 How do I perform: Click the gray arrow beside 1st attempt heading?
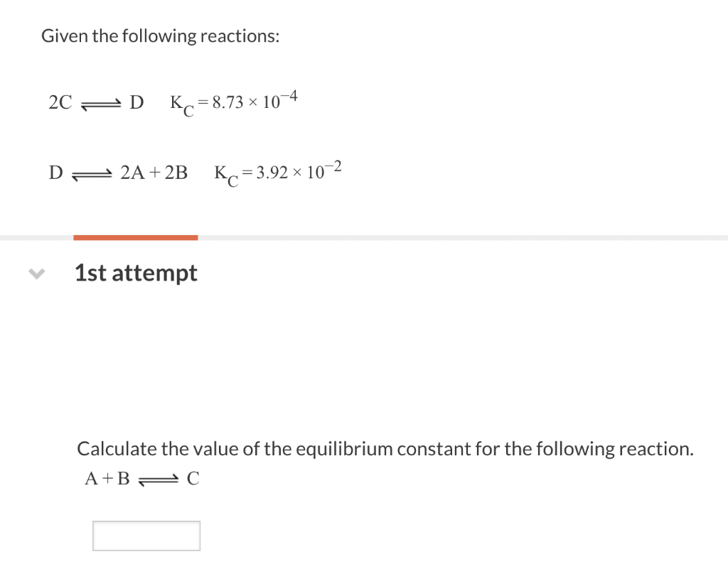tap(36, 272)
